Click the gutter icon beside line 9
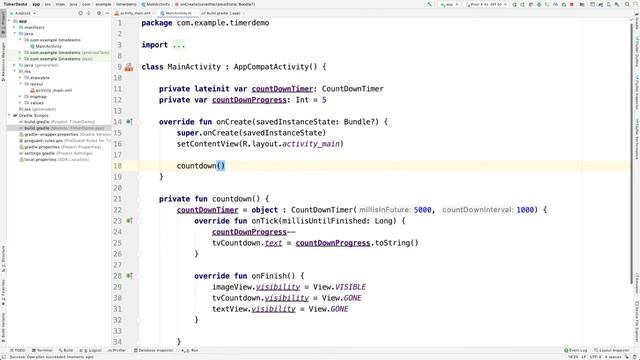 pyautogui.click(x=129, y=67)
